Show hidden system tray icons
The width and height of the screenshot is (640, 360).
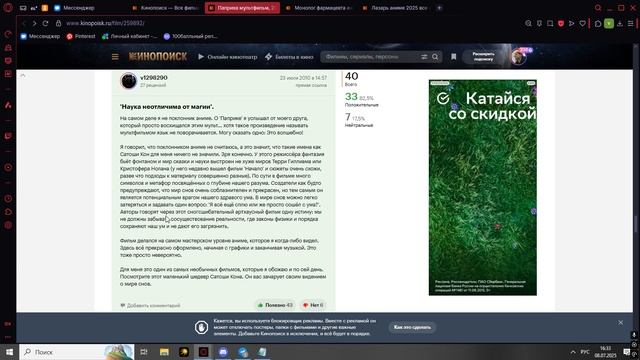click(x=573, y=352)
